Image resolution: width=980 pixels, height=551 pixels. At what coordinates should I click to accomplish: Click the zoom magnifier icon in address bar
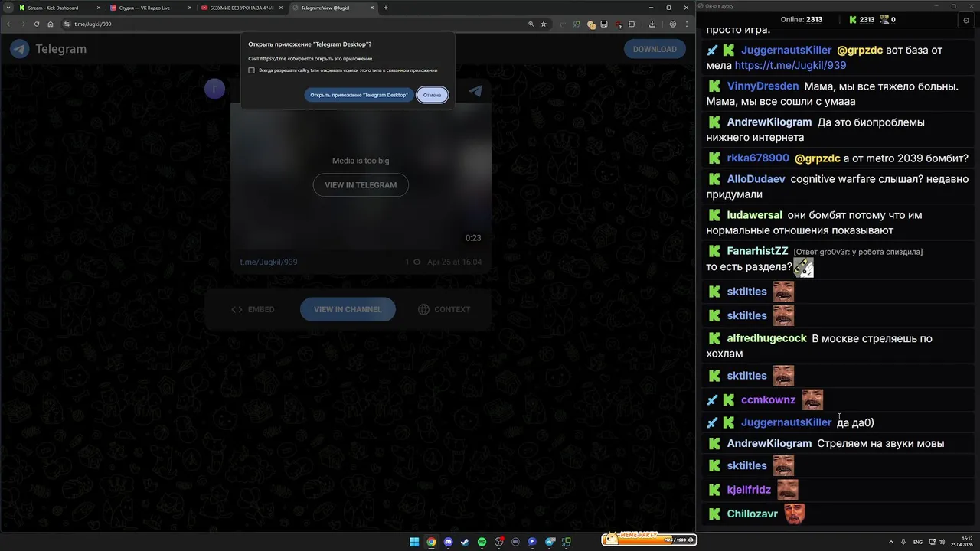[531, 24]
